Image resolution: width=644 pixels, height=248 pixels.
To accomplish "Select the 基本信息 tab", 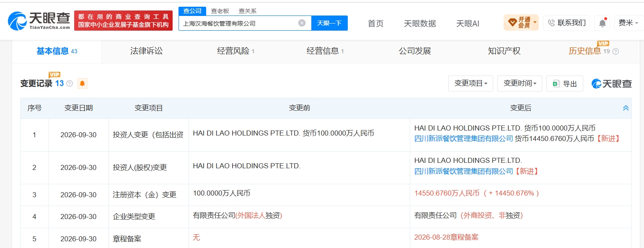I will [57, 51].
